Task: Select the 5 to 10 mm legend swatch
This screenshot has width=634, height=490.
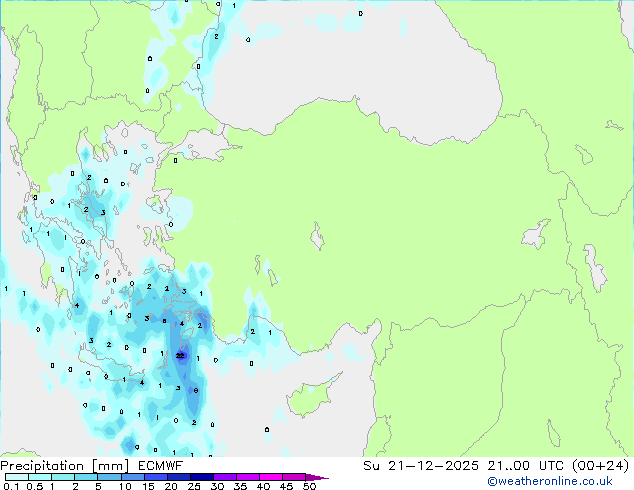Action: (x=109, y=477)
